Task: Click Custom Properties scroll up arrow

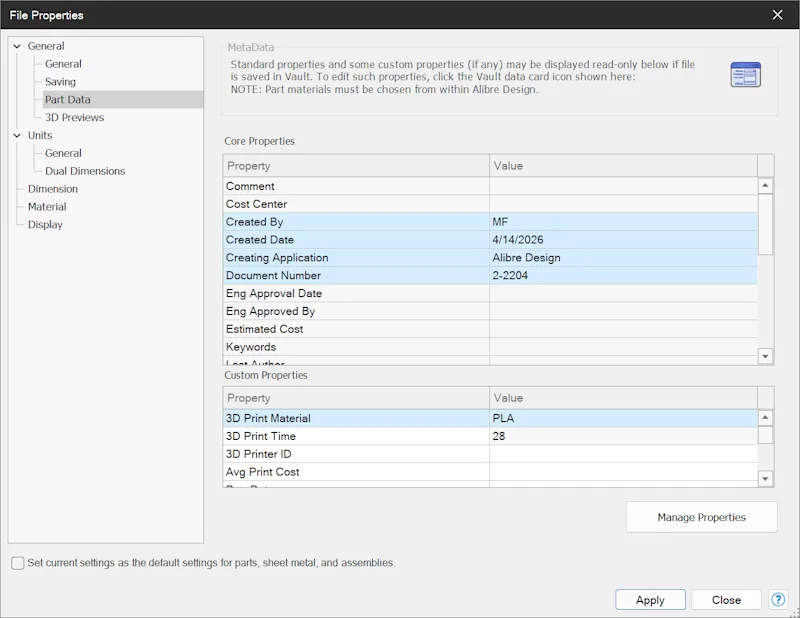Action: click(765, 417)
